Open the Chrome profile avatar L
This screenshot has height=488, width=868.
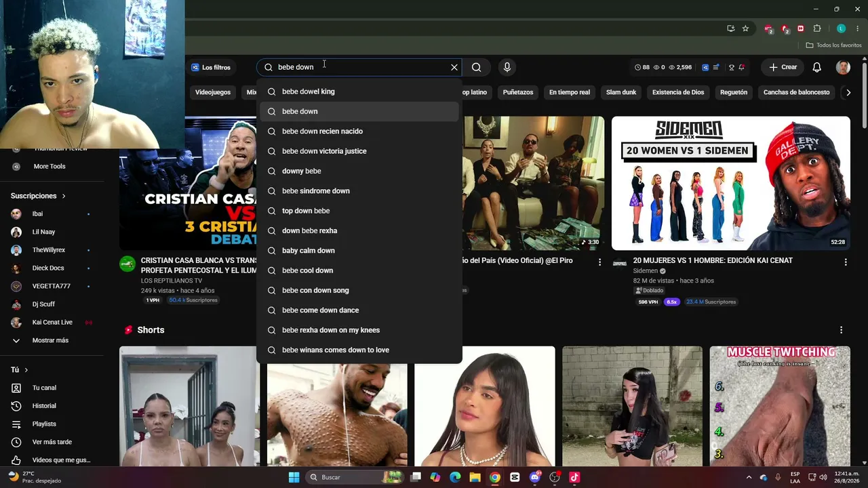click(x=841, y=28)
